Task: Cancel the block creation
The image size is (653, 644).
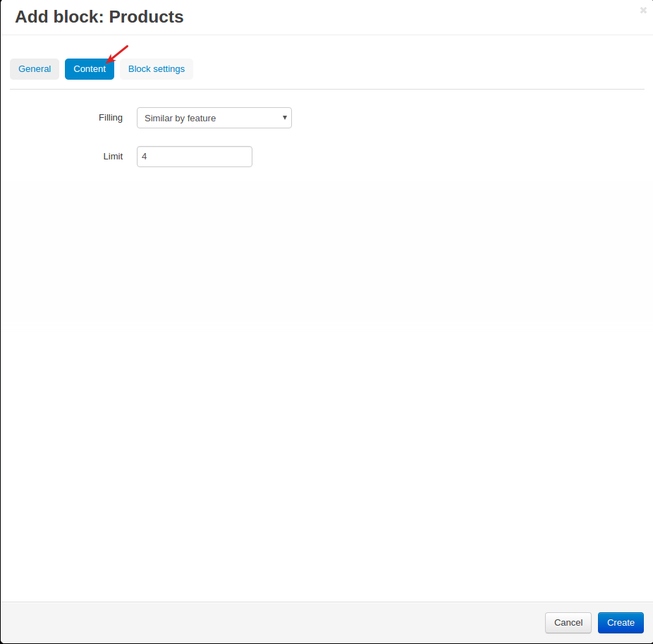Action: click(568, 622)
